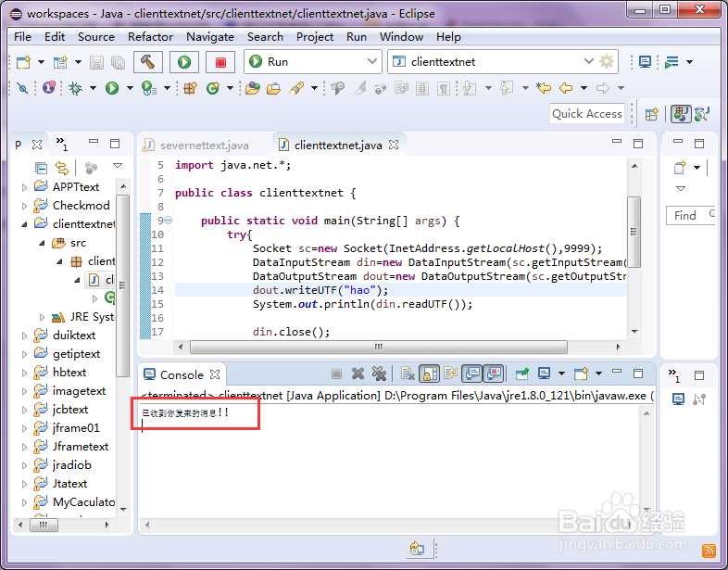This screenshot has height=570, width=728.
Task: Click the Build hammer icon
Action: tap(148, 62)
